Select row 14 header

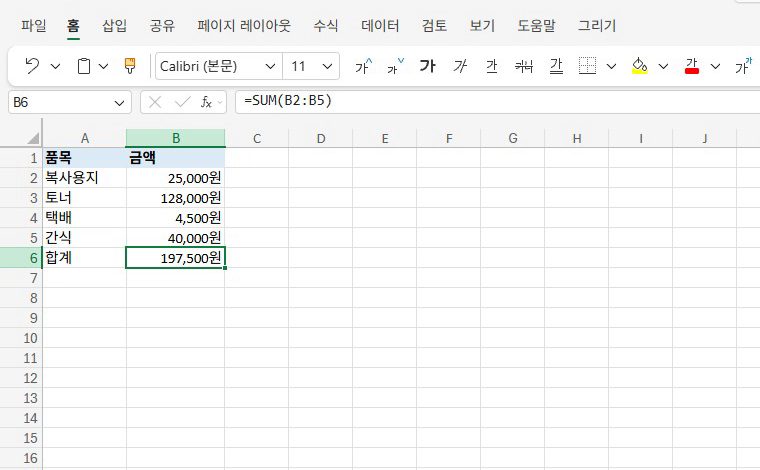(21, 418)
